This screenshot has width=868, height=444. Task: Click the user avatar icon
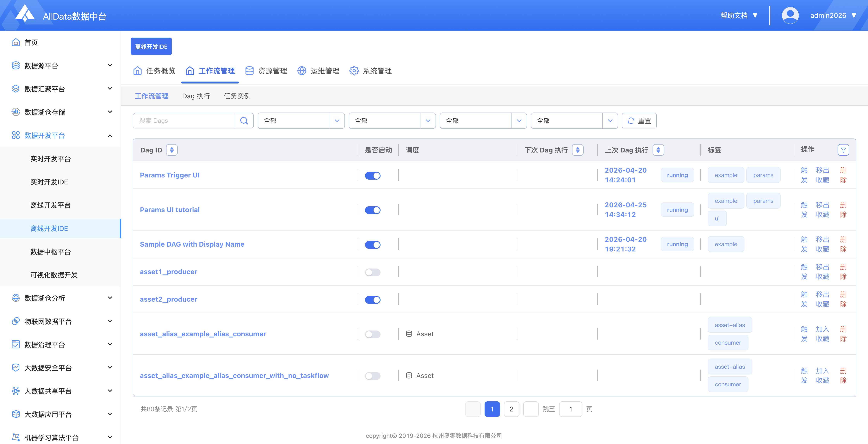pyautogui.click(x=790, y=15)
